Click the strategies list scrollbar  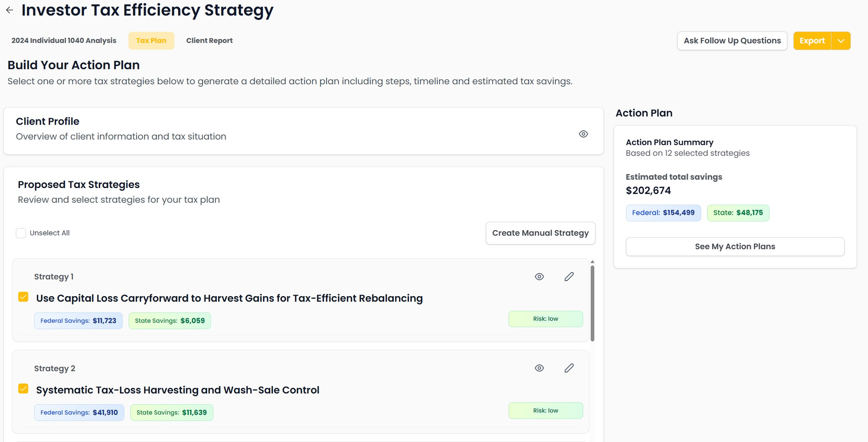pyautogui.click(x=592, y=303)
